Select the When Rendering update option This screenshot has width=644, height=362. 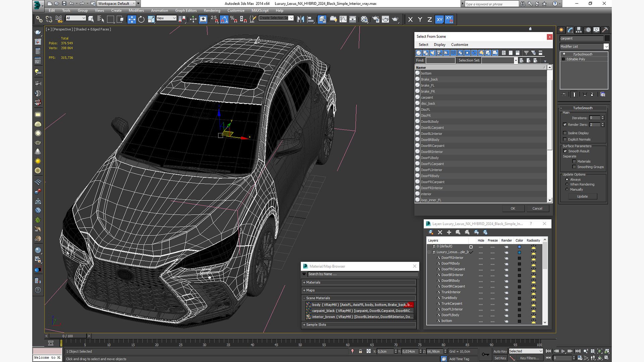click(x=567, y=184)
